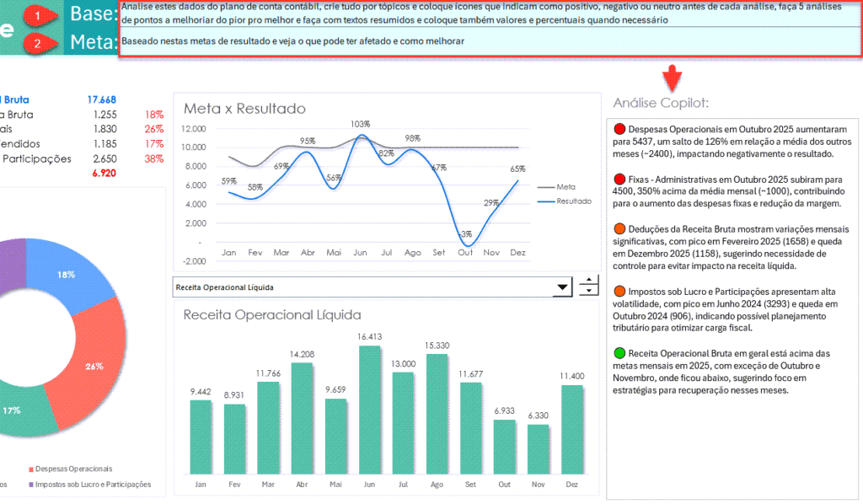Image resolution: width=863 pixels, height=504 pixels.
Task: Toggle the Despesas Operacionais legend entry
Action: pos(74,469)
